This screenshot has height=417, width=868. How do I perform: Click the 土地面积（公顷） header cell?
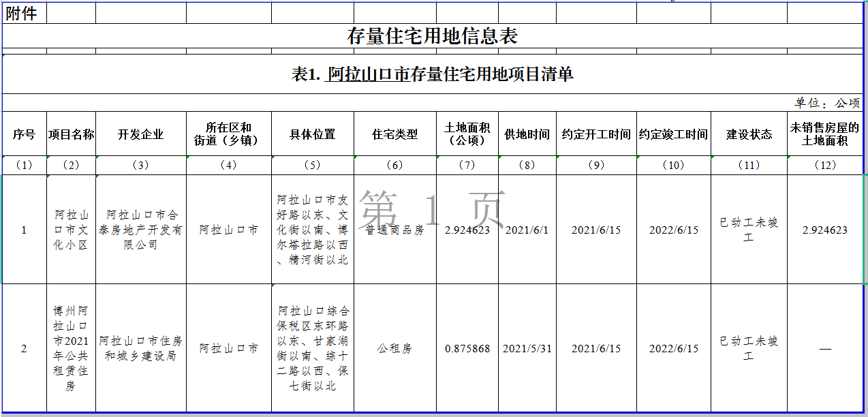tap(467, 134)
